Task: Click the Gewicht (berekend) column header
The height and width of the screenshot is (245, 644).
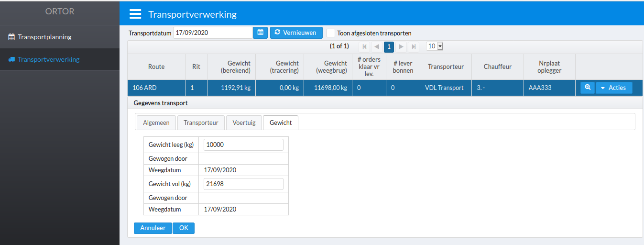Action: pyautogui.click(x=231, y=67)
